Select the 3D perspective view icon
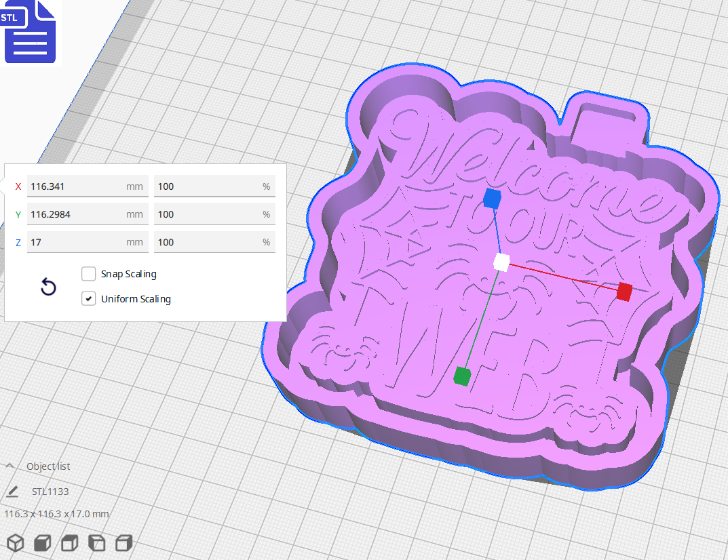728x560 pixels. [15, 543]
